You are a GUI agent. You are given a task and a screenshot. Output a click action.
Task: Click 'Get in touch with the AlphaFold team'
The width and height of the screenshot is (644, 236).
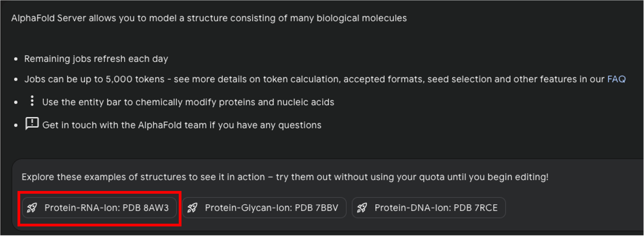[x=182, y=125]
